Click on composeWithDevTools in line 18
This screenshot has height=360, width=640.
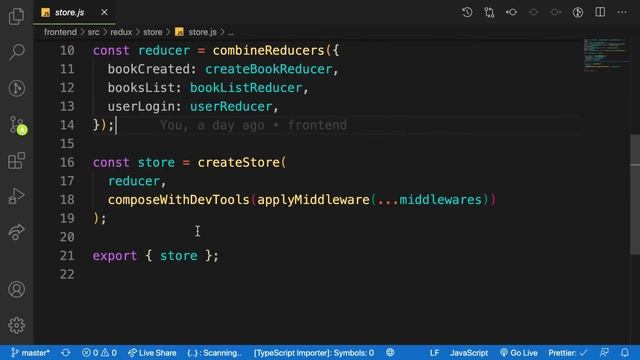(178, 200)
